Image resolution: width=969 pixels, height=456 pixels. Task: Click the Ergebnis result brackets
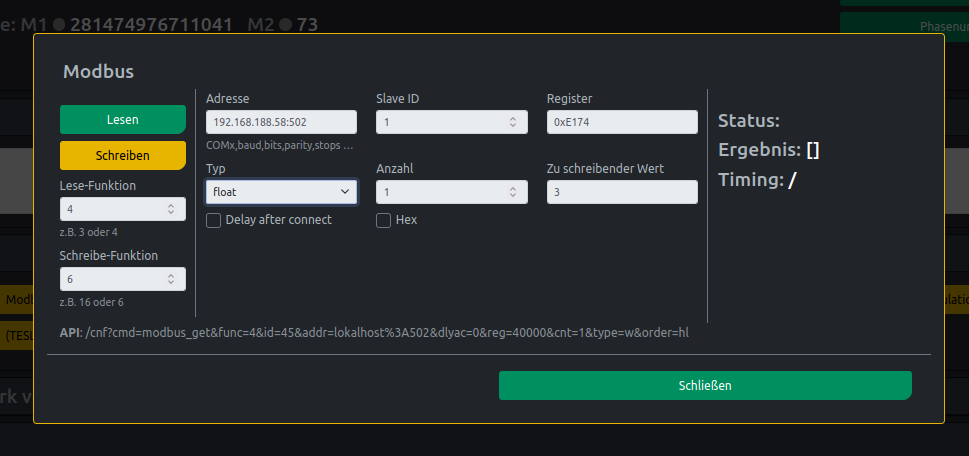pos(813,151)
